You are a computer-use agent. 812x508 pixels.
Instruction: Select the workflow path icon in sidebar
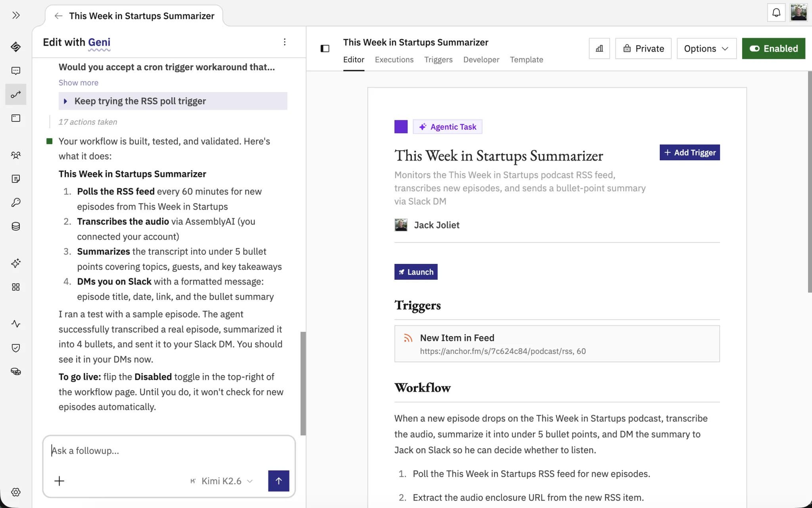[16, 94]
